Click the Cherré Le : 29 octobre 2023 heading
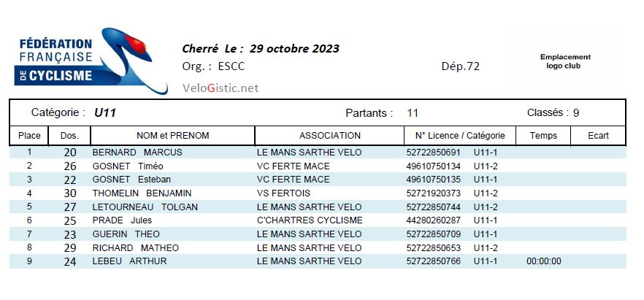This screenshot has width=644, height=300. pyautogui.click(x=261, y=49)
